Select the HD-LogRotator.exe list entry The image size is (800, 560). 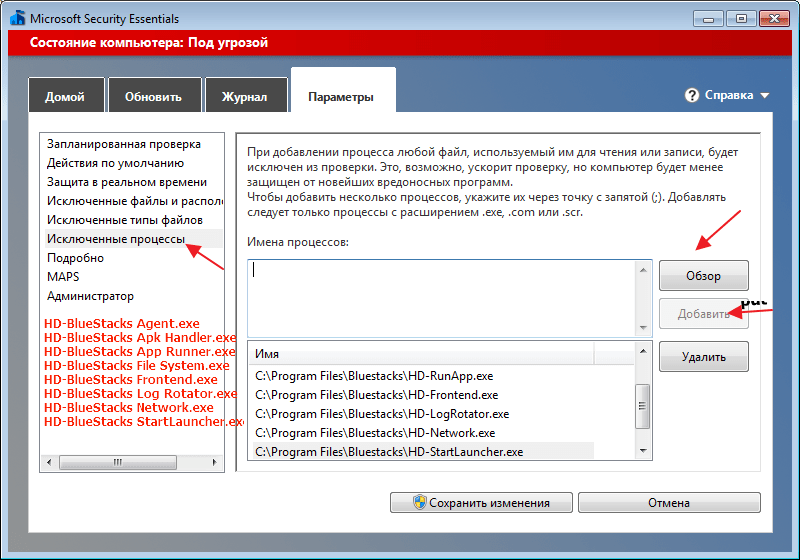423,414
